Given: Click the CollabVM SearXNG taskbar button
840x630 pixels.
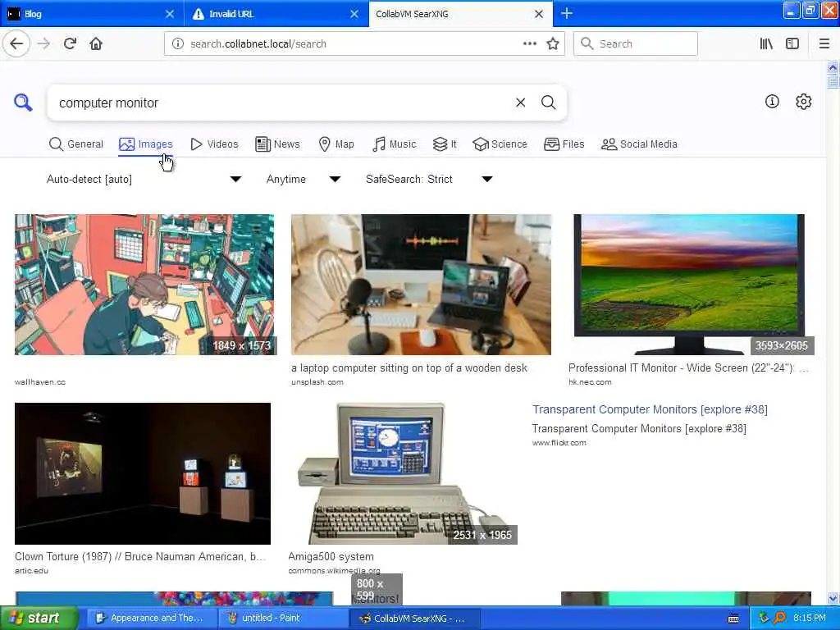Looking at the screenshot, I should (x=415, y=618).
